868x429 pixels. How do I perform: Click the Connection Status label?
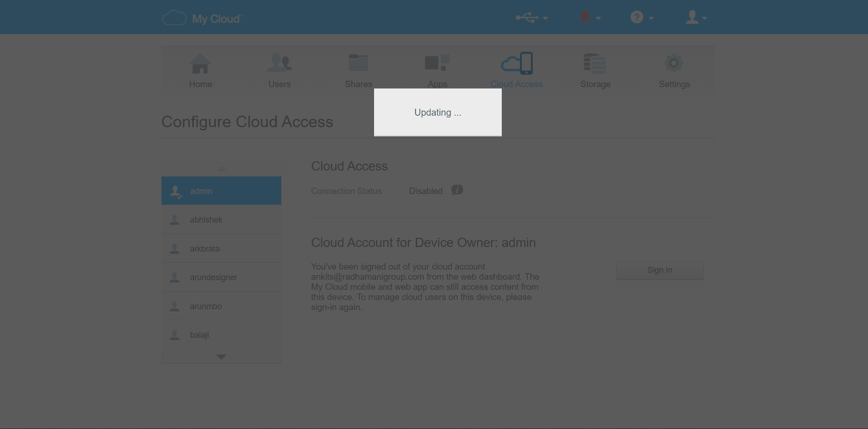click(346, 191)
